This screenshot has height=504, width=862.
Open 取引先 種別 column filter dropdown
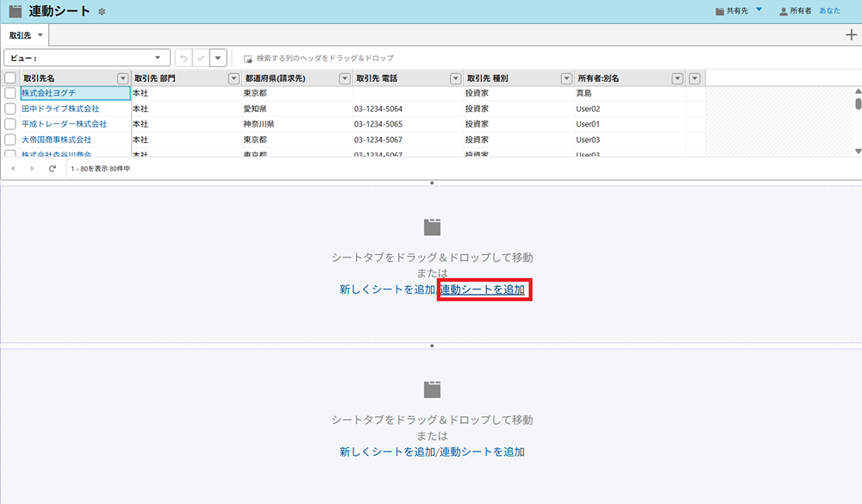coord(567,78)
